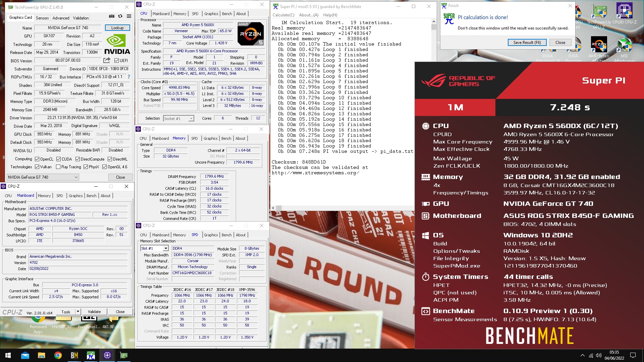This screenshot has height=362, width=644.
Task: Toggle the PhysX checkbox
Action: 86,167
